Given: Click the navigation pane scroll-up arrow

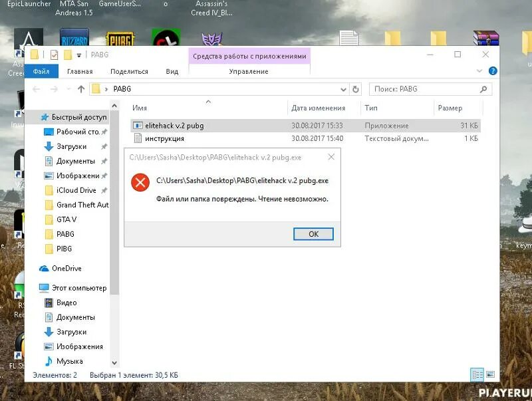Looking at the screenshot, I should click(114, 106).
